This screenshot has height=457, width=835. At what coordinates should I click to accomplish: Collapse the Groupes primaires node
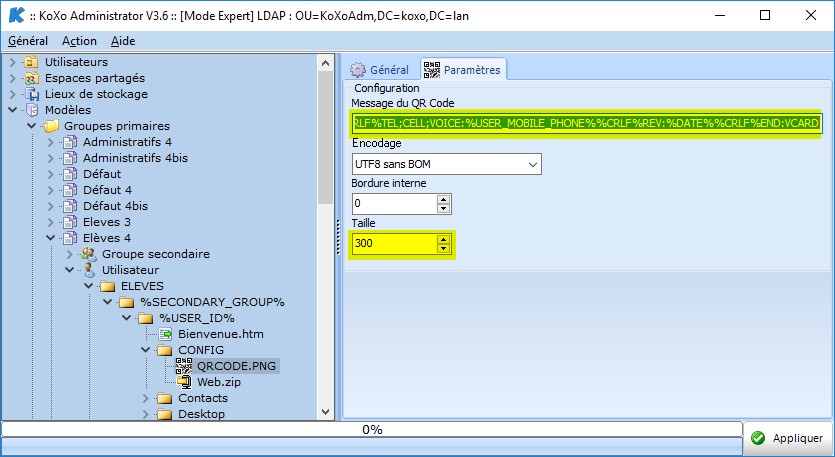32,126
